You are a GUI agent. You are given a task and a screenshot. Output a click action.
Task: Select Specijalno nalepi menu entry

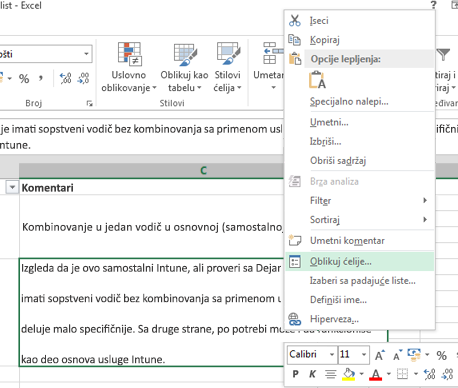tap(360, 101)
